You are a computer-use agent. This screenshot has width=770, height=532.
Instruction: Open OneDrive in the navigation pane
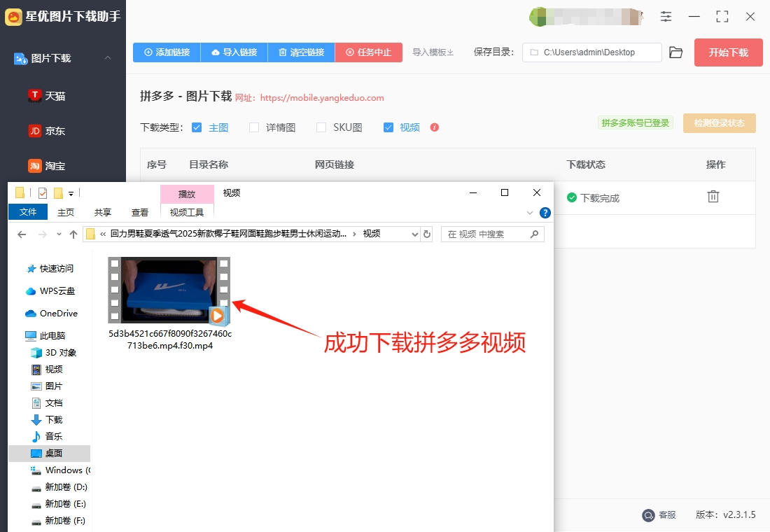coord(51,314)
